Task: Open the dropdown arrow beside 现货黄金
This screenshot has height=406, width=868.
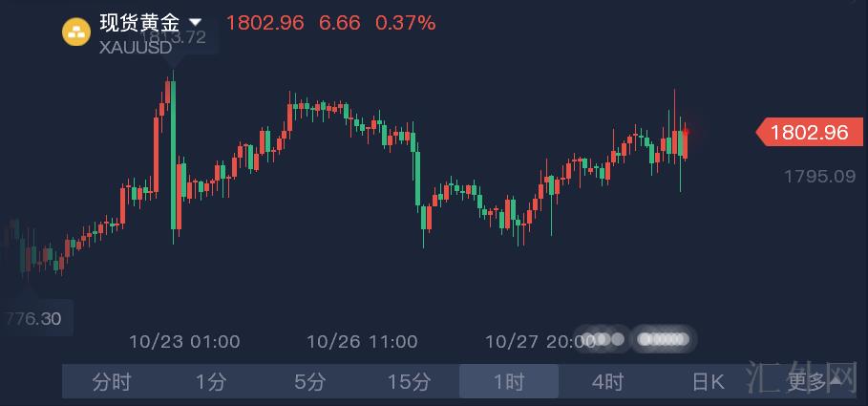Action: click(x=196, y=22)
